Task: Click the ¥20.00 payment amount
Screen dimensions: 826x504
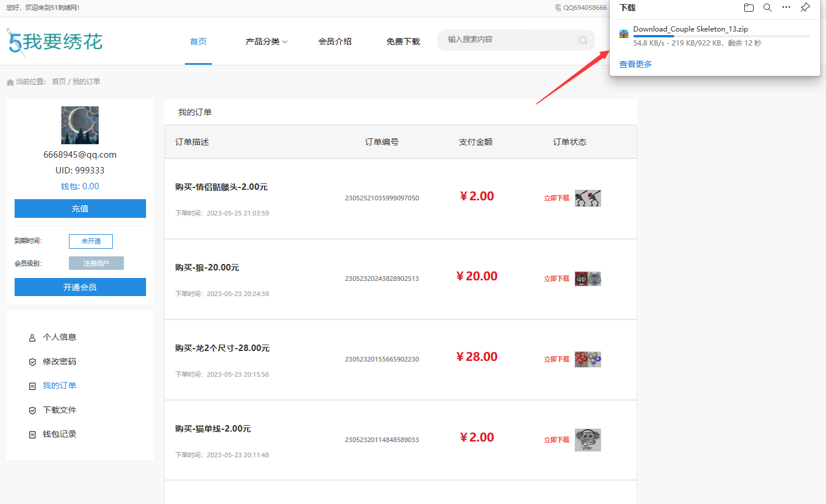Action: click(477, 276)
